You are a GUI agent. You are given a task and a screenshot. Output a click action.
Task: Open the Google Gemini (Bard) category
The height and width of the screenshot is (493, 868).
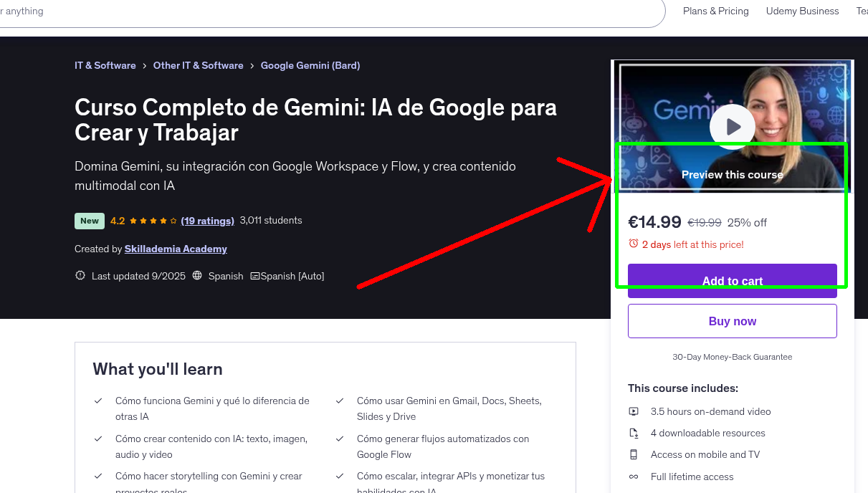[310, 65]
